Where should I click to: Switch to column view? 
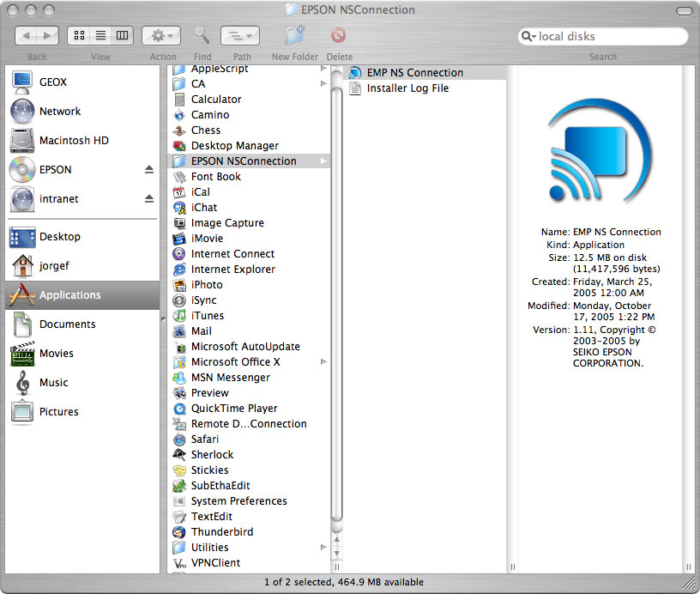123,36
